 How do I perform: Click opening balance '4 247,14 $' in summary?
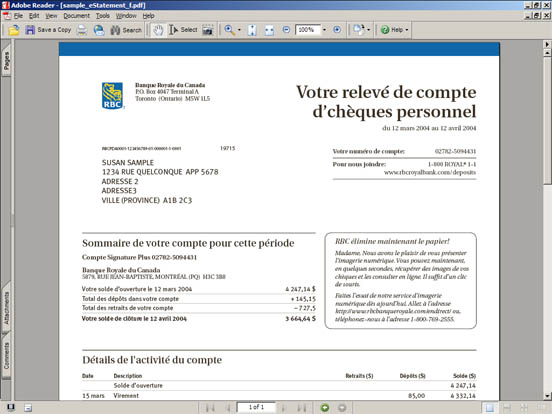tap(300, 289)
